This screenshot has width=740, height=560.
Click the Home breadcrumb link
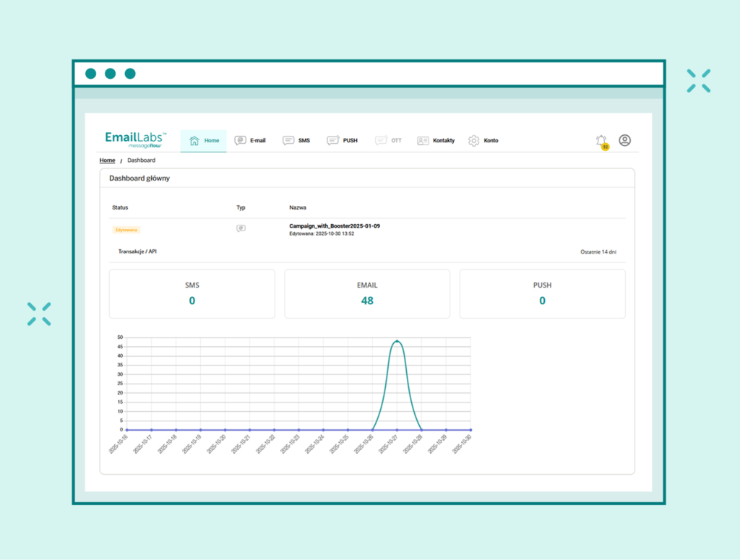click(107, 160)
